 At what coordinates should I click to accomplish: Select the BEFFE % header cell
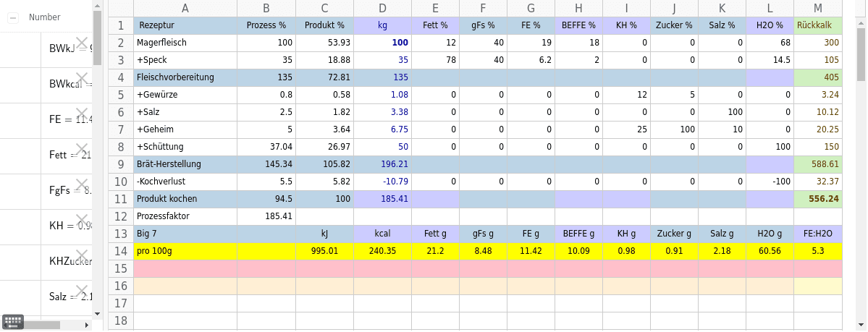tap(578, 25)
